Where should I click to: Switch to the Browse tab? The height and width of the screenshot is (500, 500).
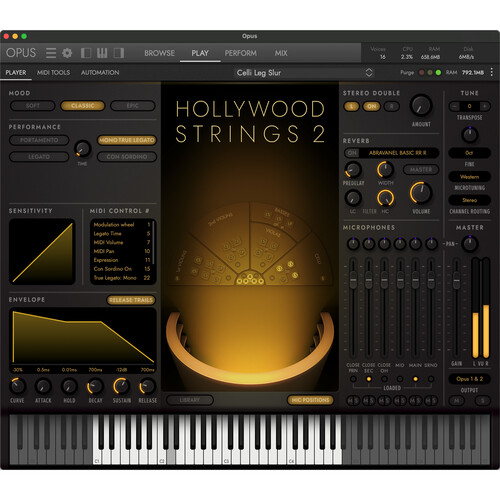[159, 53]
